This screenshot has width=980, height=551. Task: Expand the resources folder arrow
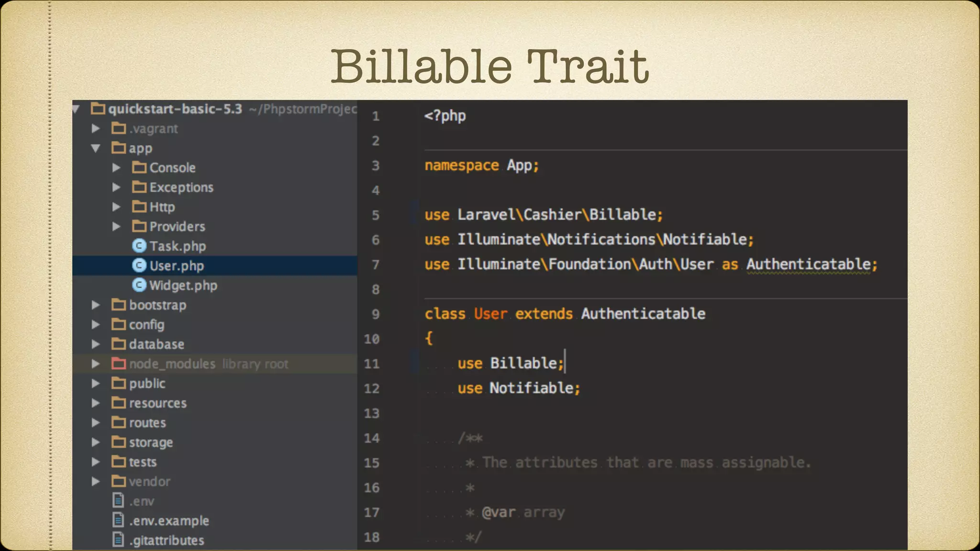pyautogui.click(x=96, y=403)
